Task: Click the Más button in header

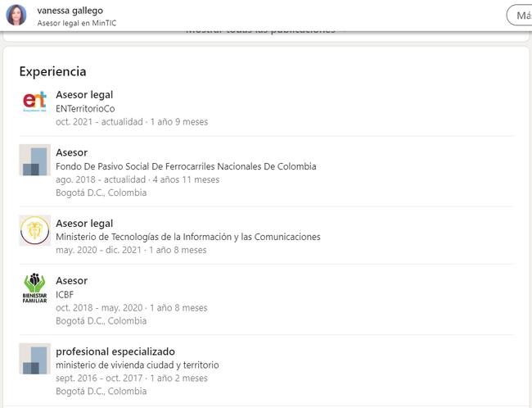Action: [x=520, y=16]
